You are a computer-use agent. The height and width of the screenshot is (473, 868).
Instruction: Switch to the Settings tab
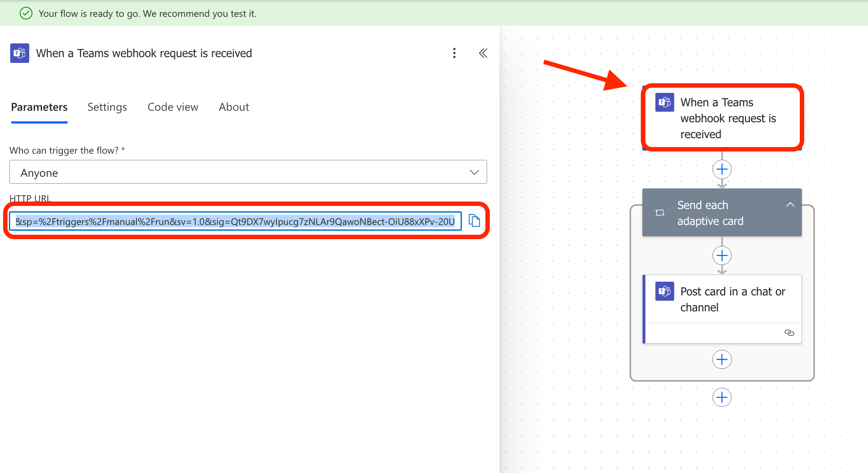[107, 107]
